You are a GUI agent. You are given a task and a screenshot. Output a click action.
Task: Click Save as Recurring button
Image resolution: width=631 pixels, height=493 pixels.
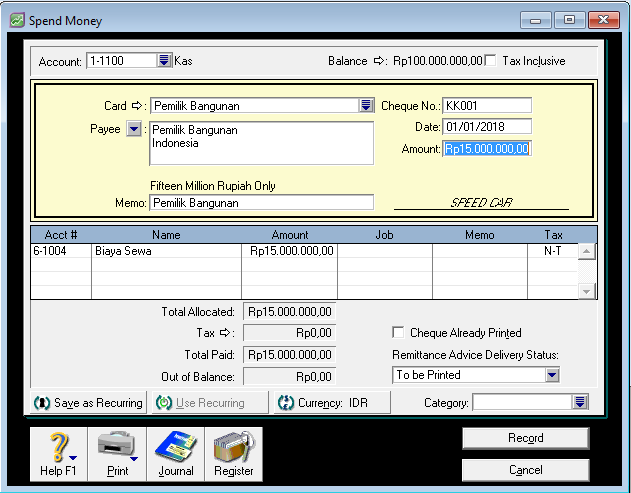tap(89, 402)
